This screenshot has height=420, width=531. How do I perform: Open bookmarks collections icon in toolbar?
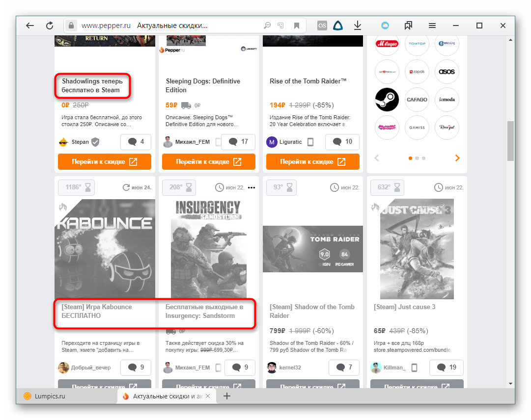(408, 26)
